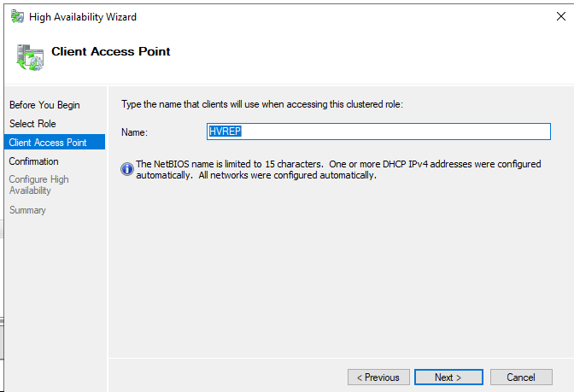Click the 'Type the name that clients' instruction

pyautogui.click(x=262, y=104)
